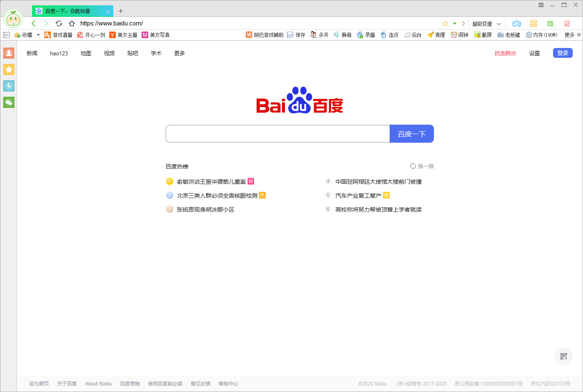The height and width of the screenshot is (392, 583).
Task: Open the QR code floating button
Action: pyautogui.click(x=563, y=356)
